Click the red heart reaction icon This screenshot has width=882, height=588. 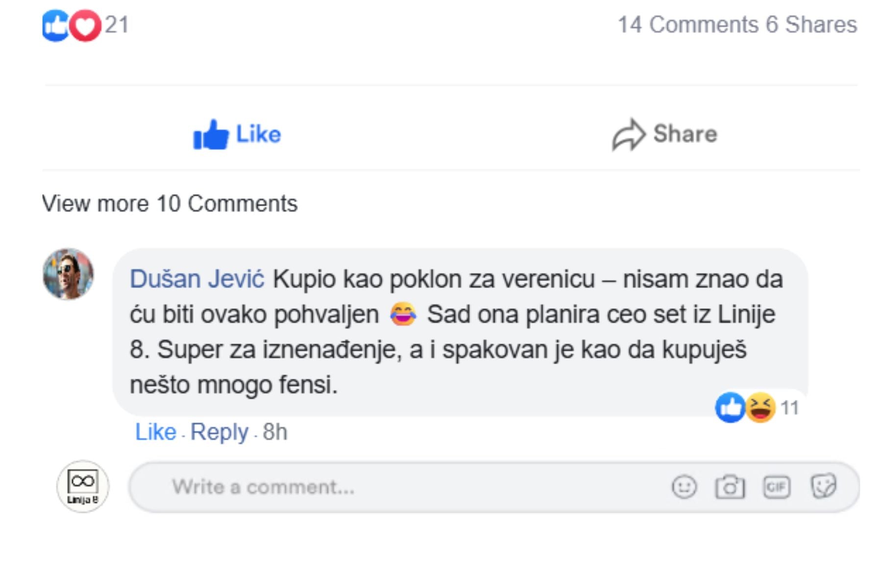tap(85, 25)
